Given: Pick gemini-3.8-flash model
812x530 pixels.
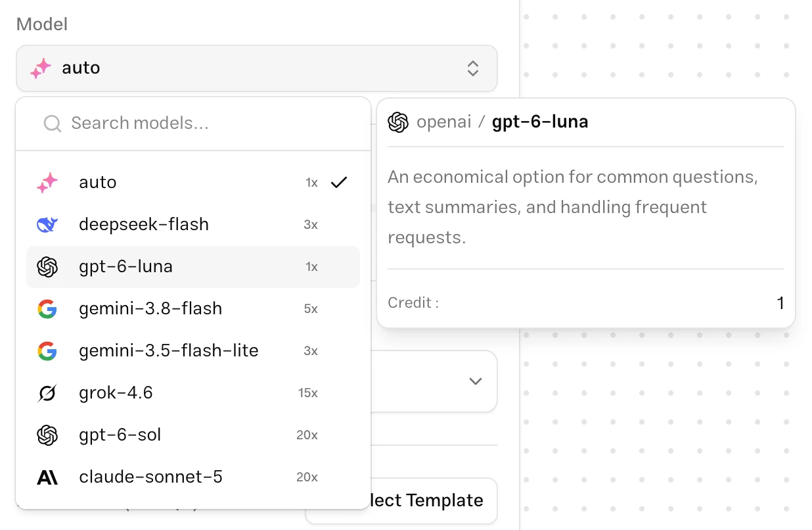Looking at the screenshot, I should [x=193, y=308].
